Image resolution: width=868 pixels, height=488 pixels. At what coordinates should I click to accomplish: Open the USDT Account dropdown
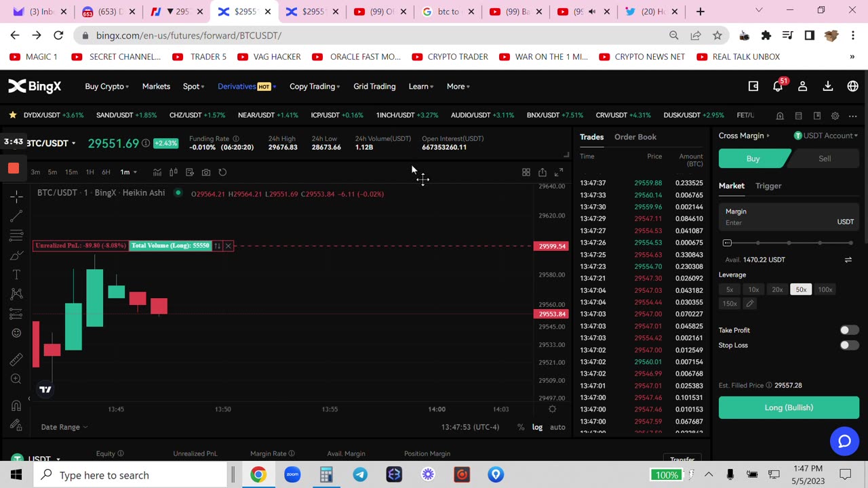coord(826,136)
